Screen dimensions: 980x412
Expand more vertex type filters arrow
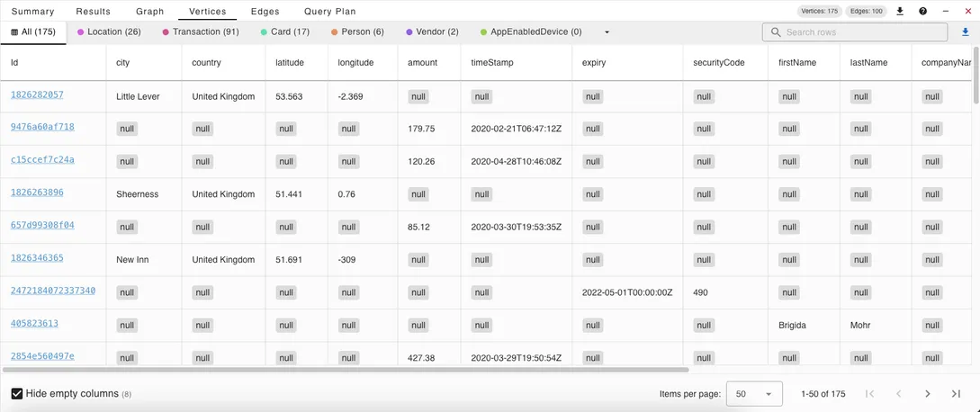(607, 31)
